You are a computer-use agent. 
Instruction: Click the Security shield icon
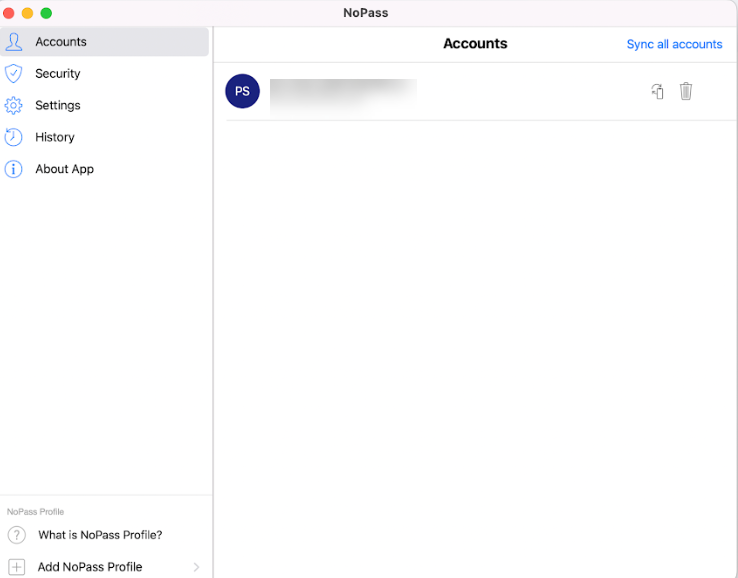pos(14,73)
